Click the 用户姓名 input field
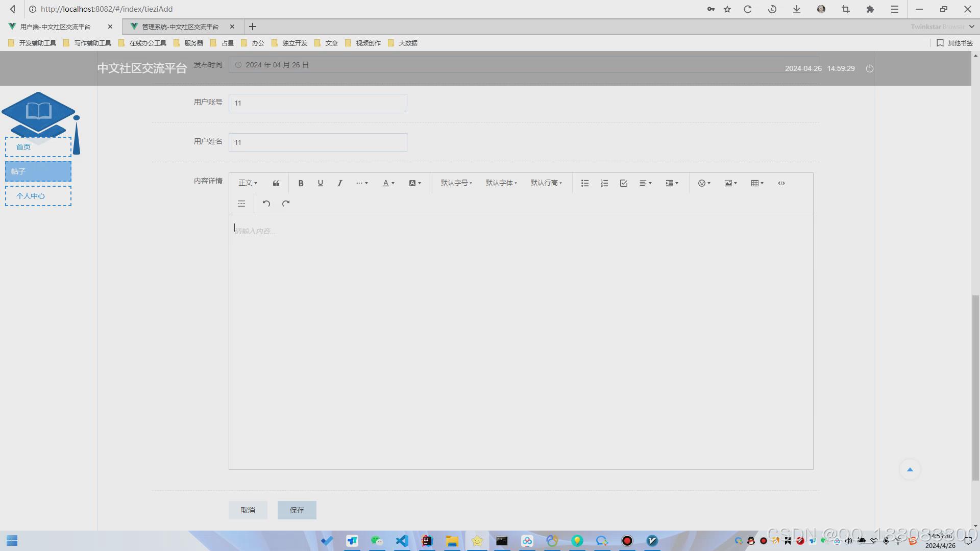 coord(317,142)
